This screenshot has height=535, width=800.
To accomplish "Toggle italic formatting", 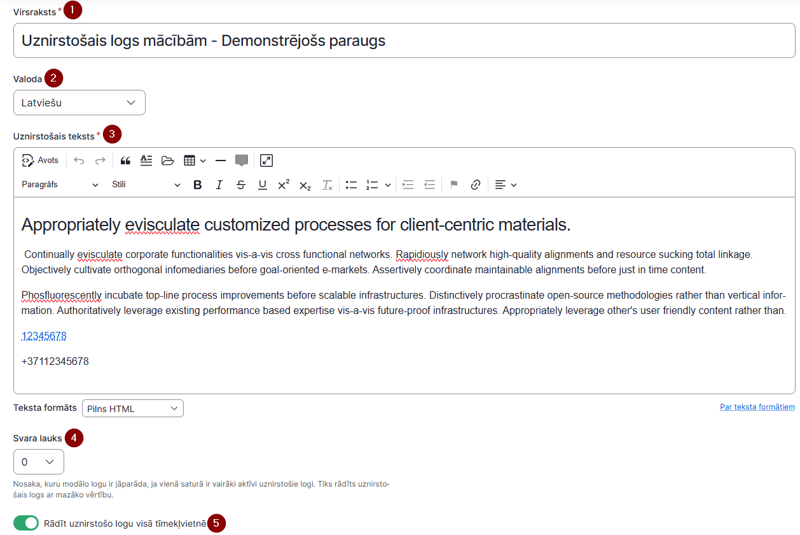I will coord(219,185).
